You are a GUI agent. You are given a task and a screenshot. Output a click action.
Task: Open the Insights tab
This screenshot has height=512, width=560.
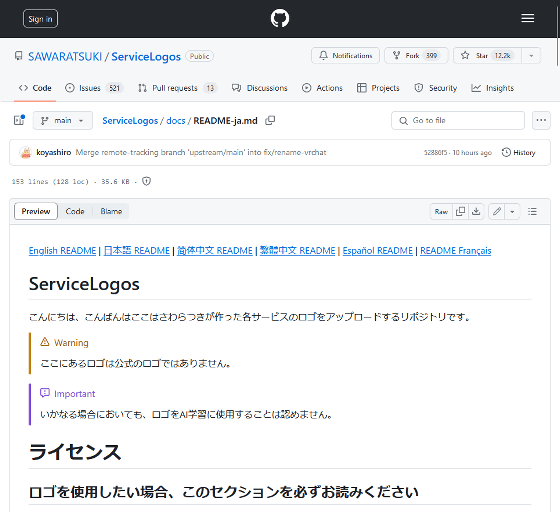492,88
